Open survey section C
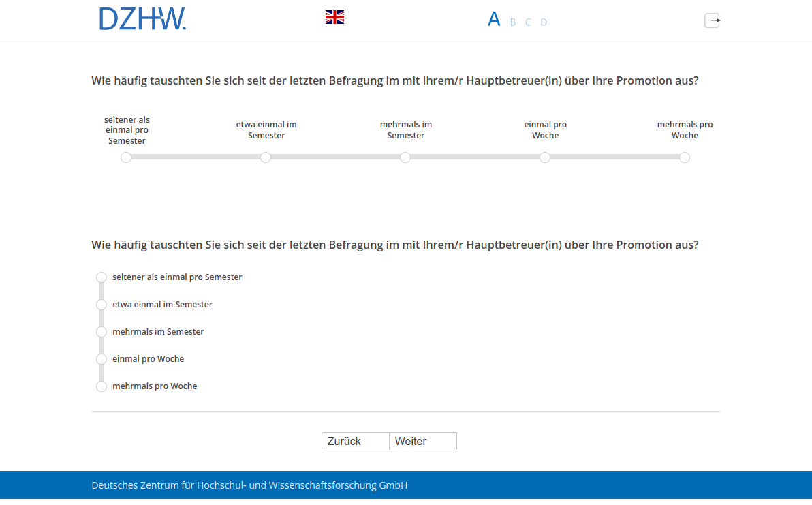 coord(528,22)
